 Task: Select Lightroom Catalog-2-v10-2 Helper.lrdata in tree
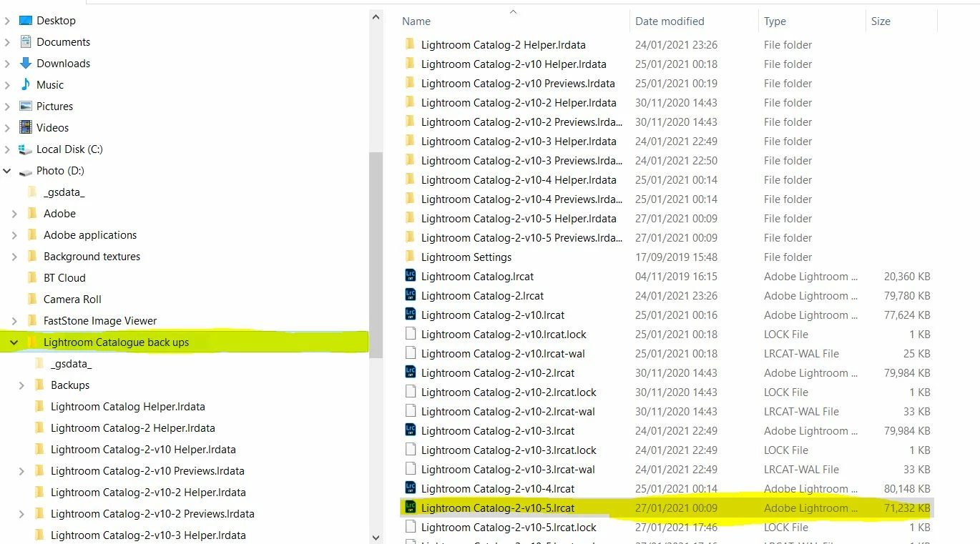tap(148, 493)
